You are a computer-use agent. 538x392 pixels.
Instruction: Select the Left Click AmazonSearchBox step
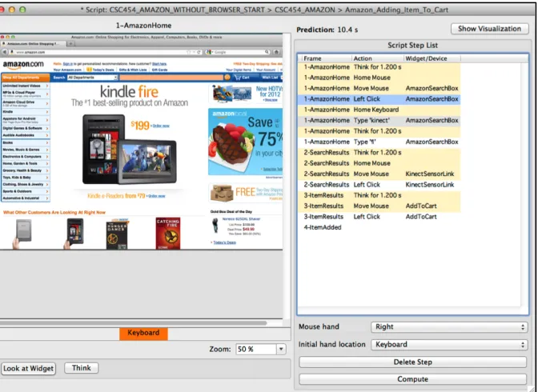379,98
